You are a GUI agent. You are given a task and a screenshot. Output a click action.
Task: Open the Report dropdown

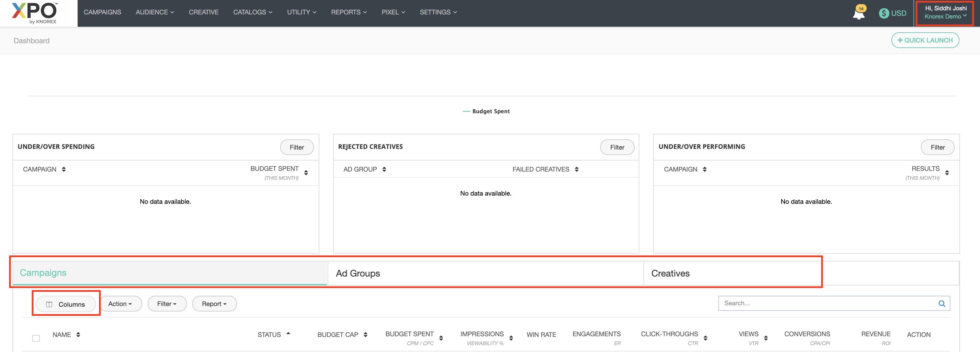click(214, 304)
